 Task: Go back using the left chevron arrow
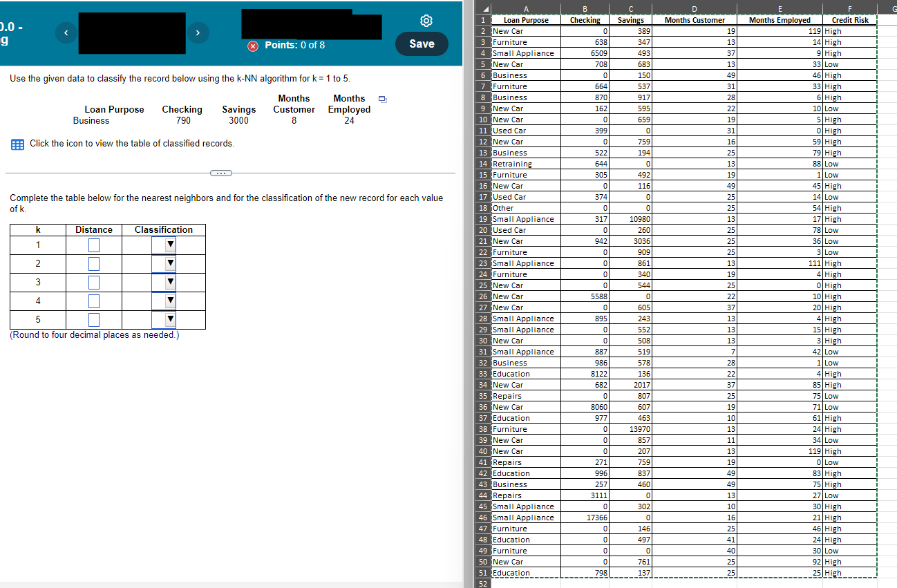pos(66,32)
